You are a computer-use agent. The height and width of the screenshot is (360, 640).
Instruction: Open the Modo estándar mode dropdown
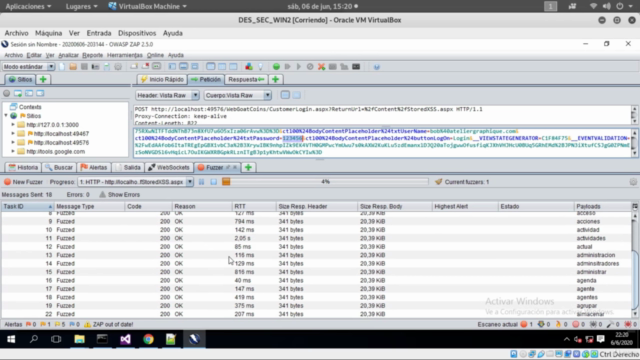point(28,67)
